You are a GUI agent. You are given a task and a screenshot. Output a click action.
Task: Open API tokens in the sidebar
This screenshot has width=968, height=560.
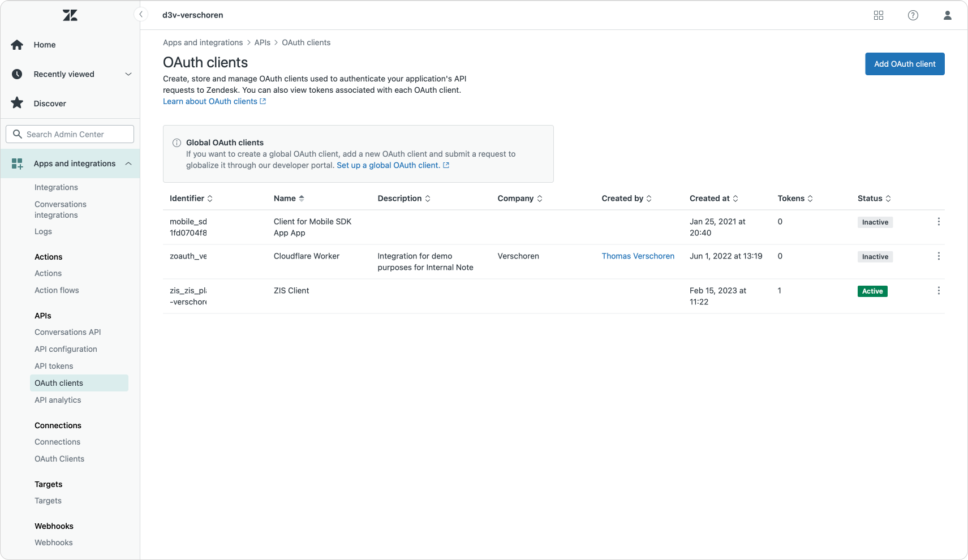[54, 366]
